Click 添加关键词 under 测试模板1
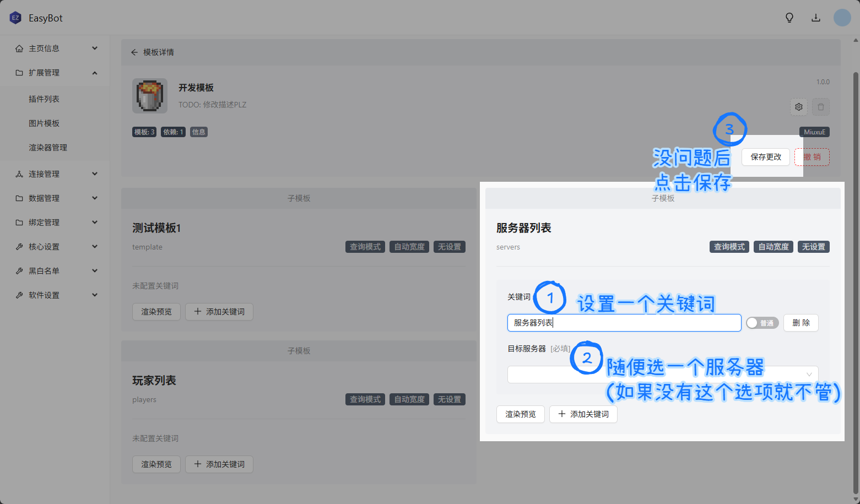860x504 pixels. click(x=219, y=312)
